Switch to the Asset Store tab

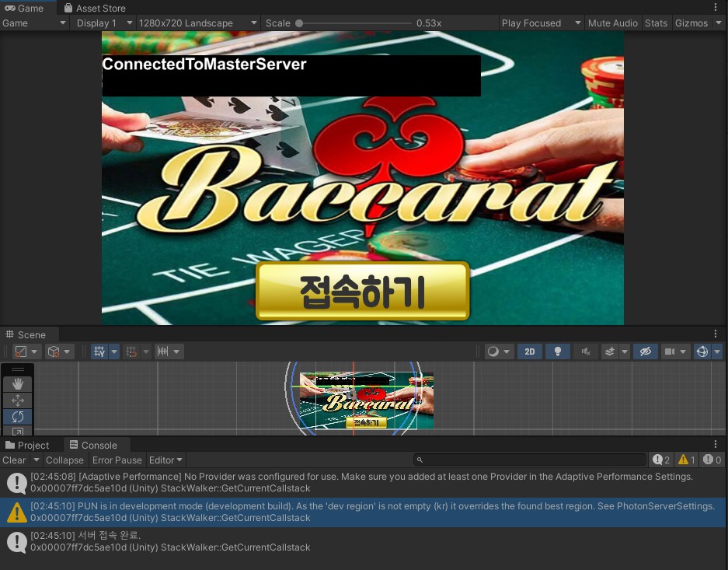pos(95,8)
